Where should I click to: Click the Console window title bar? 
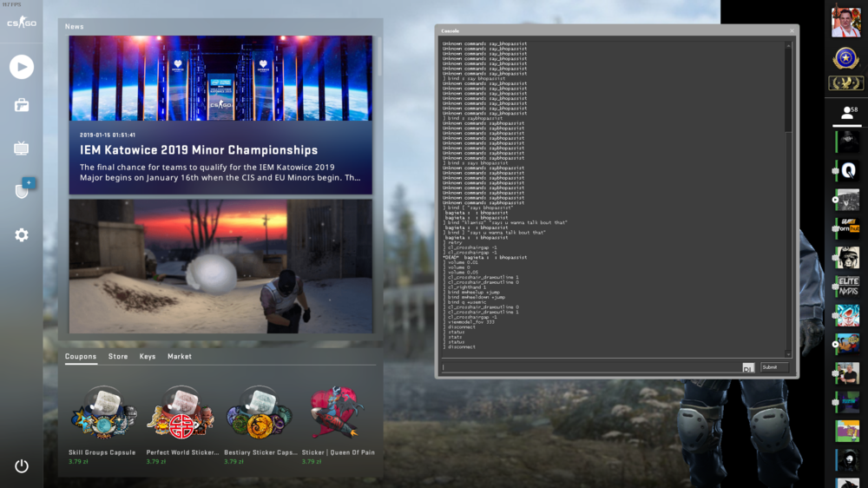pyautogui.click(x=615, y=31)
